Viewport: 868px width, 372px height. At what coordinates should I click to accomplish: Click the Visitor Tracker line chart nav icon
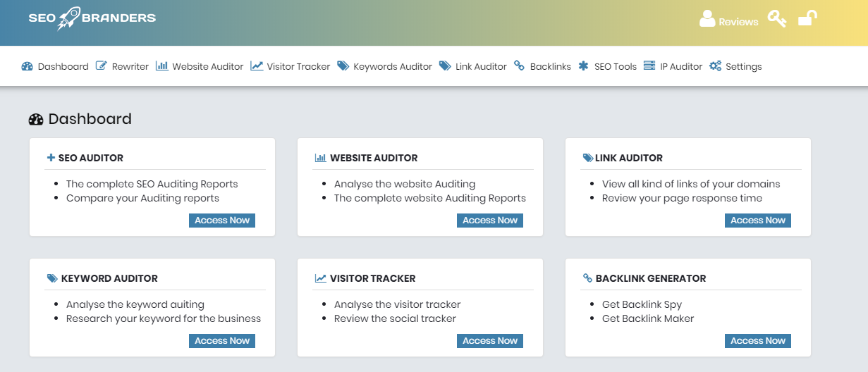click(257, 66)
